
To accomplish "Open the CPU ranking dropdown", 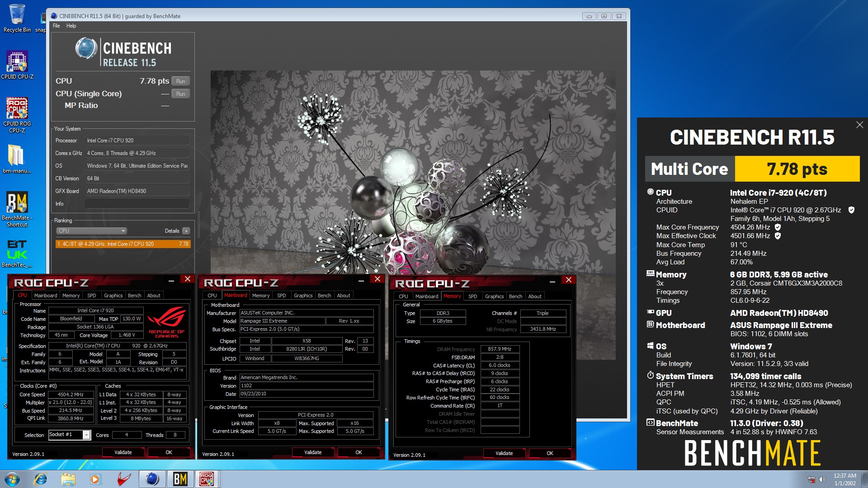I will pos(91,231).
